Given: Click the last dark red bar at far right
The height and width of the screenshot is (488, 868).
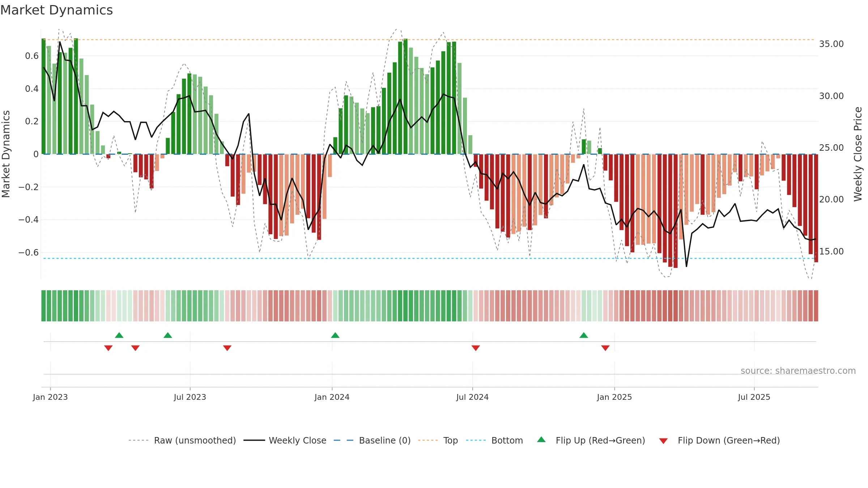Looking at the screenshot, I should [816, 208].
